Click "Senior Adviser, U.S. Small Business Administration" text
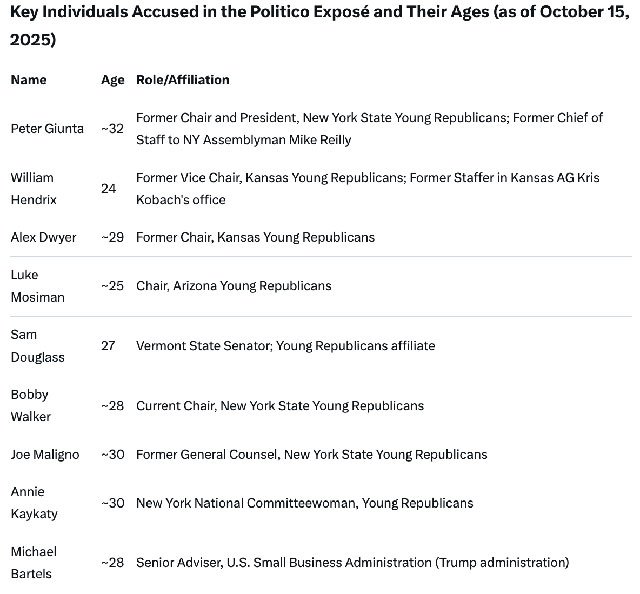This screenshot has width=640, height=594. (x=284, y=563)
